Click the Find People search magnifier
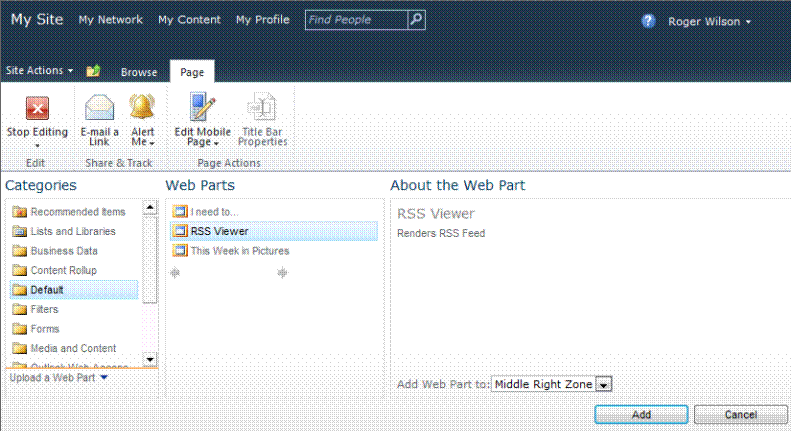This screenshot has width=793, height=432. click(x=416, y=20)
